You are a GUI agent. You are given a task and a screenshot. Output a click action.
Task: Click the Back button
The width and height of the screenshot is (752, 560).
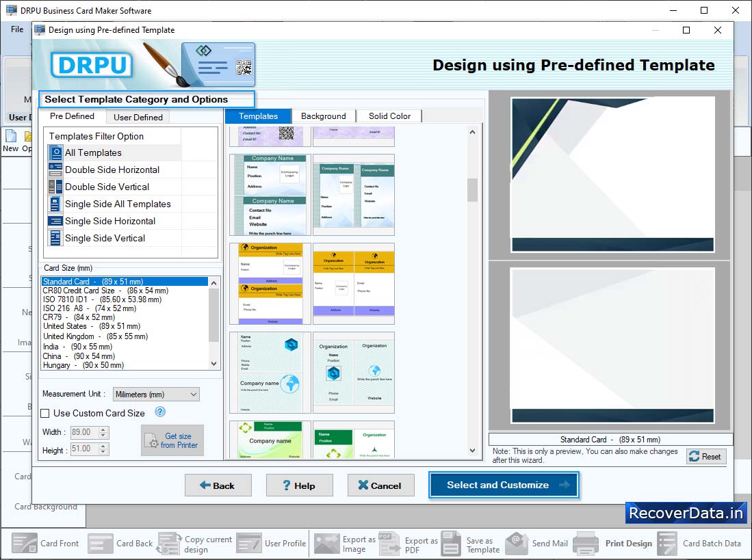click(218, 485)
